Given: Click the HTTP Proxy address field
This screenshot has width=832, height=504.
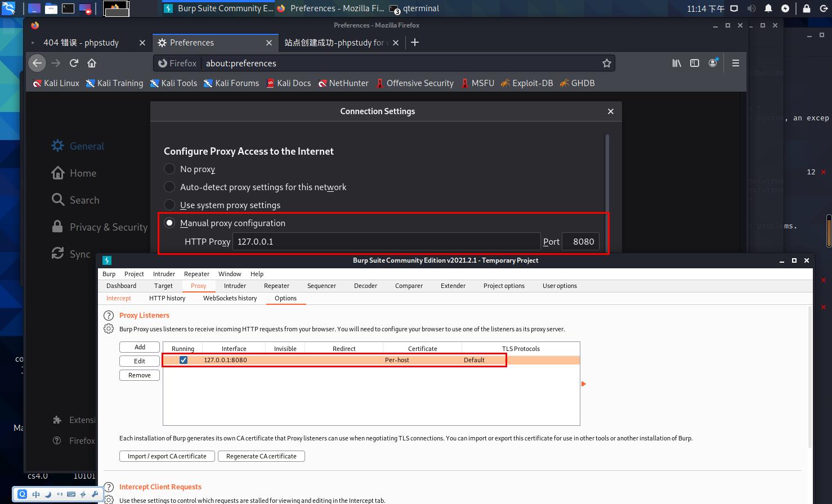Looking at the screenshot, I should point(386,241).
